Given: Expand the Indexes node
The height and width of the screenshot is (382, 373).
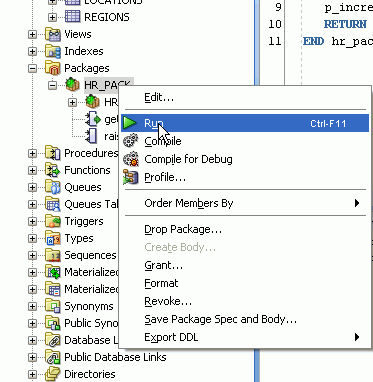Looking at the screenshot, I should pyautogui.click(x=33, y=51).
